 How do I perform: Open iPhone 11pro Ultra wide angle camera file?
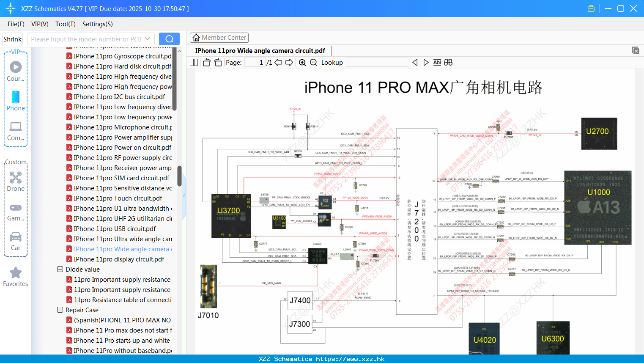click(119, 239)
